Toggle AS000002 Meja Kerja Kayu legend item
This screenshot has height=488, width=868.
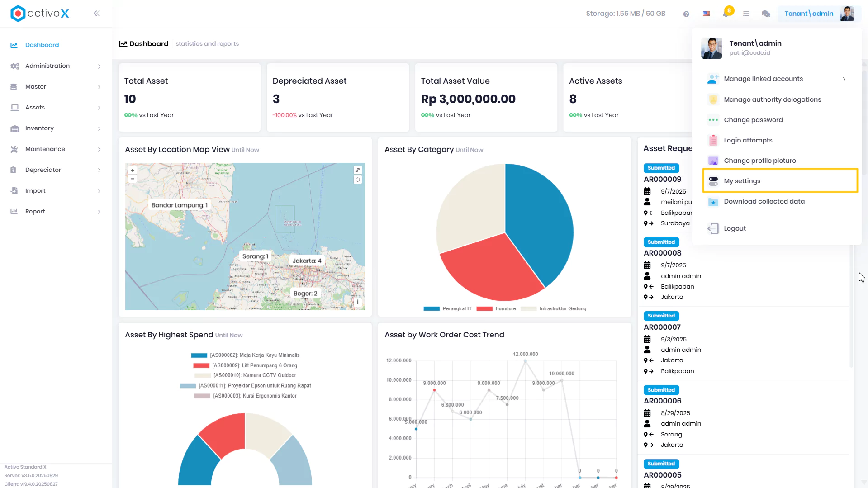[x=245, y=355]
